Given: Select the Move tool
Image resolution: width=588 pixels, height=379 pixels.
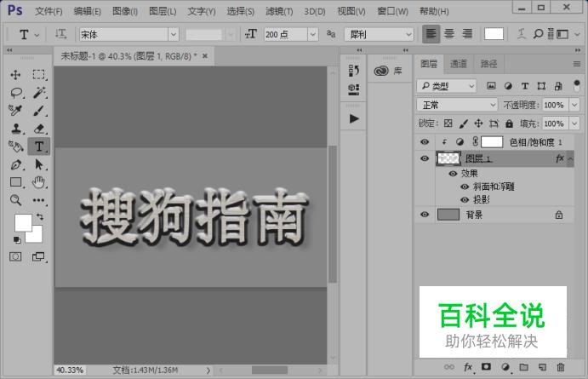Looking at the screenshot, I should (15, 75).
